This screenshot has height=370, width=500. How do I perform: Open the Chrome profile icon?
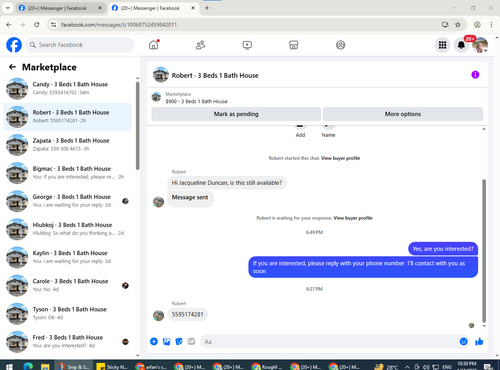[x=477, y=25]
